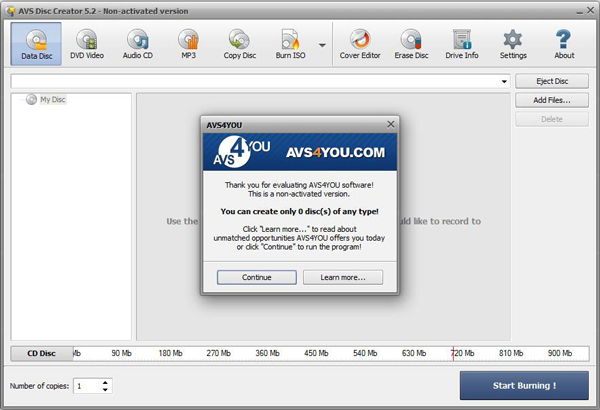Expand the toolbar overflow arrow after Burn ISO

point(323,45)
